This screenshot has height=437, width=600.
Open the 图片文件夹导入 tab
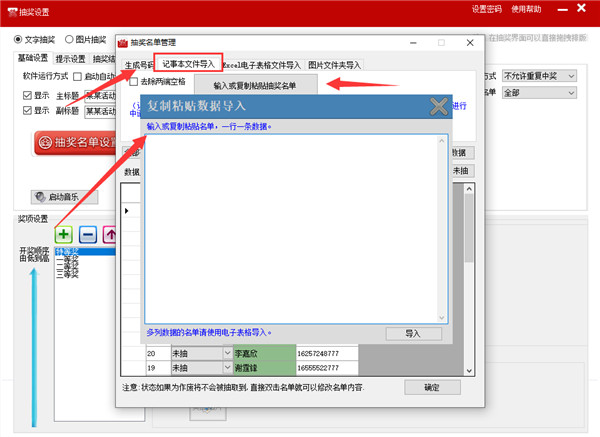coord(334,65)
